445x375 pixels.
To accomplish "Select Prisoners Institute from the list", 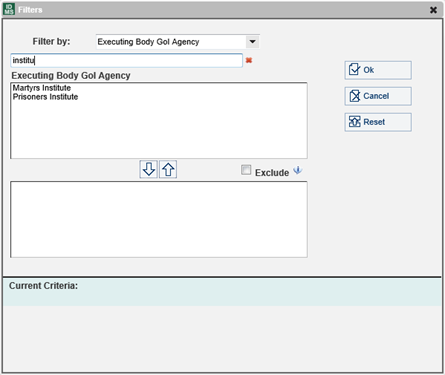I will 45,97.
